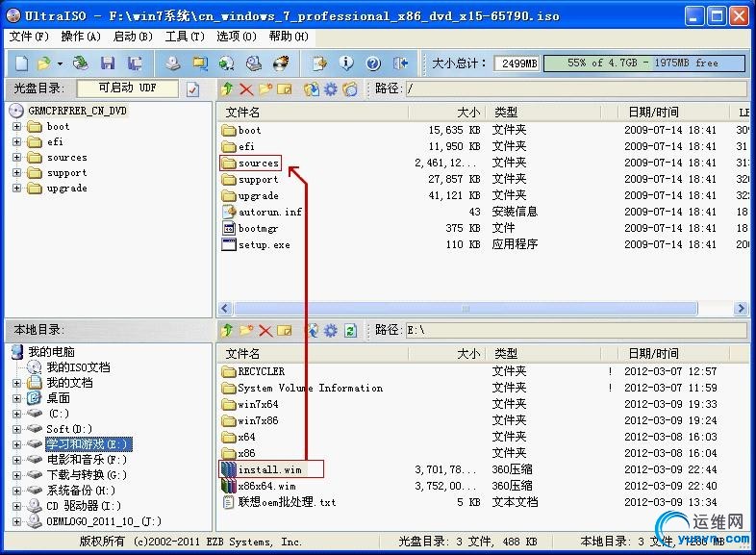The image size is (756, 555).
Task: Click the Make CD/DVD Image drive icon
Action: 173,63
